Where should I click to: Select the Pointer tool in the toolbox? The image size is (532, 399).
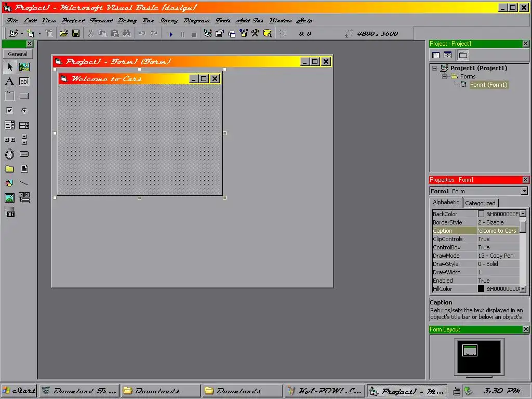pos(10,67)
